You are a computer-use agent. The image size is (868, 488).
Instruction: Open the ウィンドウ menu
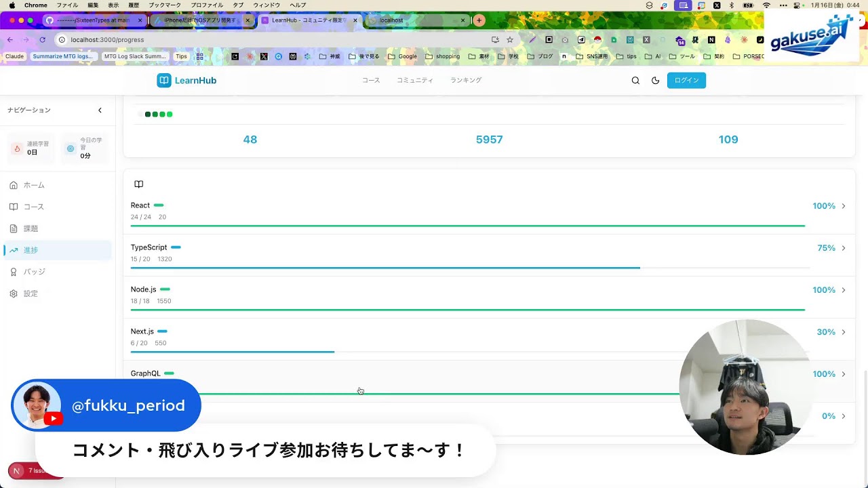tap(267, 5)
